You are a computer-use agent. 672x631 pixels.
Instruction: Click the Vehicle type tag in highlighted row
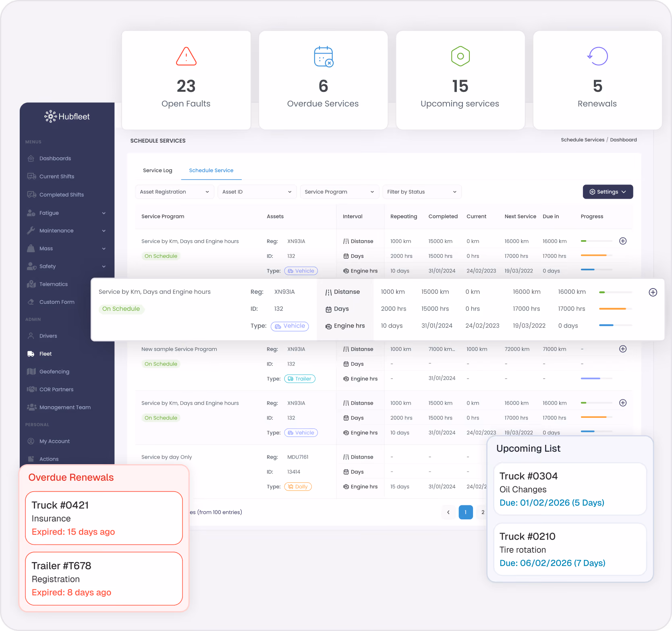tap(290, 326)
